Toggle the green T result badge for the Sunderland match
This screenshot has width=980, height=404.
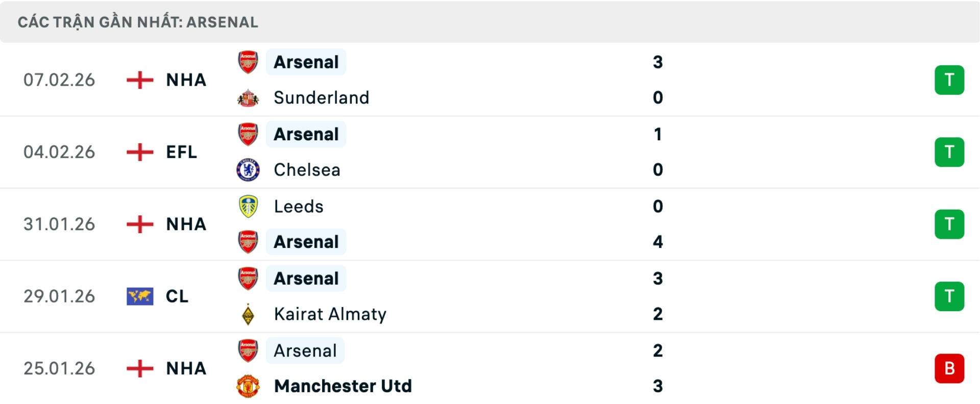[x=949, y=80]
